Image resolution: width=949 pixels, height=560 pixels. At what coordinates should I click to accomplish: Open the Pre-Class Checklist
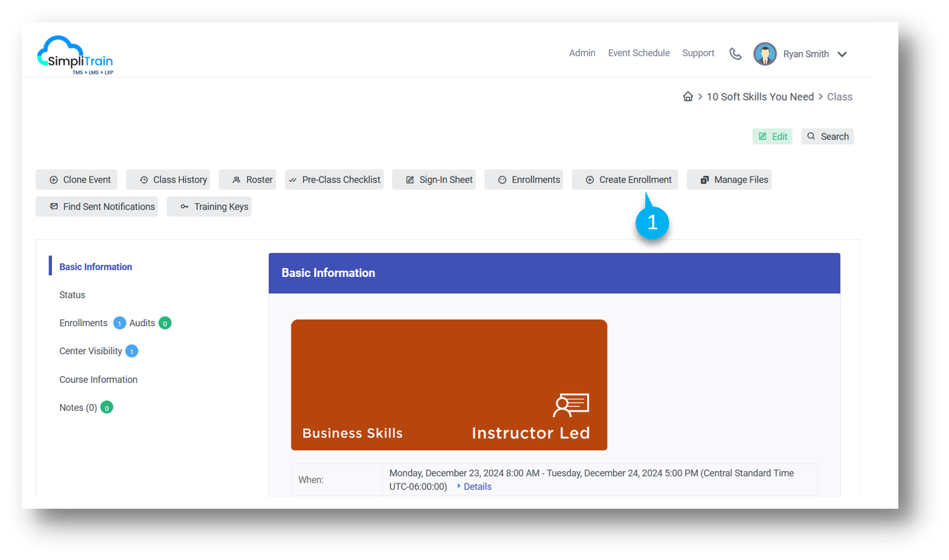point(334,180)
